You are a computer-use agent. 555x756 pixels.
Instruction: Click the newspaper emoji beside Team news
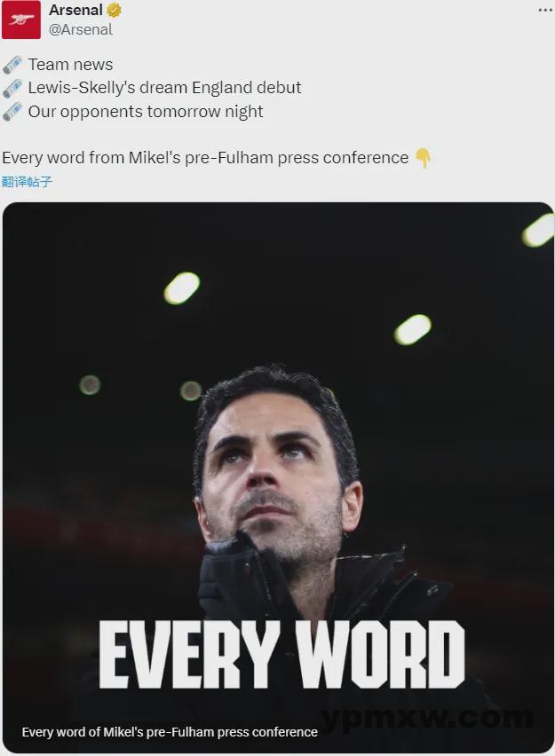point(12,65)
